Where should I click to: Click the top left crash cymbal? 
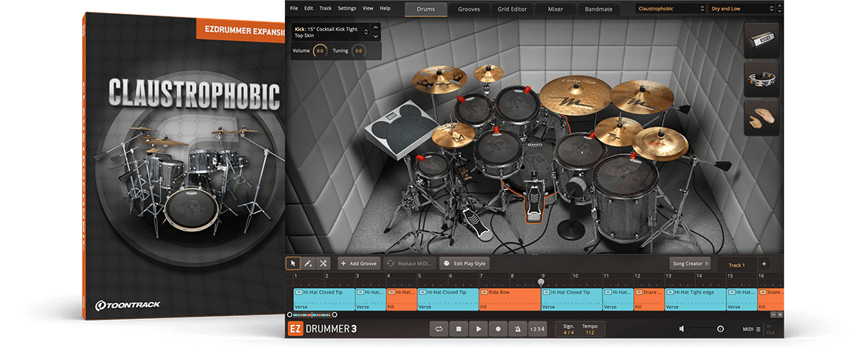(439, 79)
